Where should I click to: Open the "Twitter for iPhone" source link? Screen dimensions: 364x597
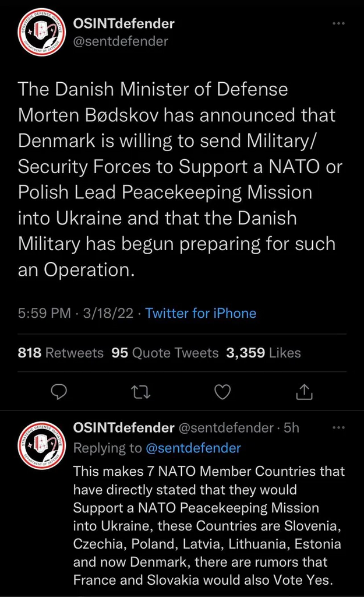click(x=201, y=313)
